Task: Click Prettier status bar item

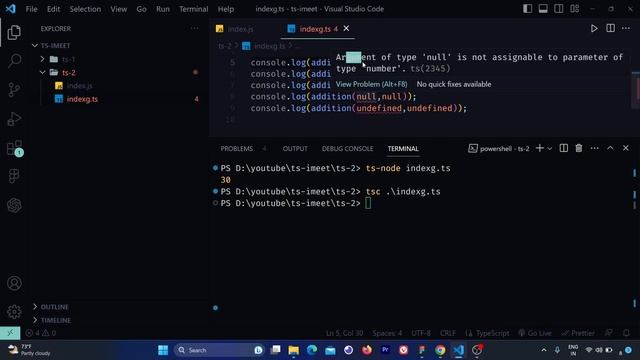Action: click(x=578, y=333)
